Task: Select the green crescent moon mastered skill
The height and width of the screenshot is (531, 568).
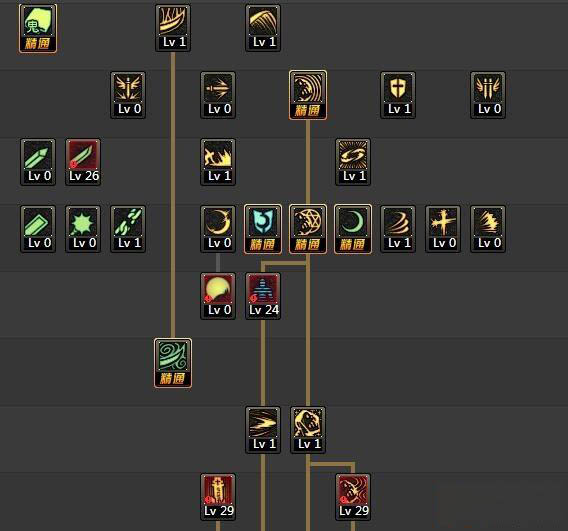Action: tap(353, 229)
